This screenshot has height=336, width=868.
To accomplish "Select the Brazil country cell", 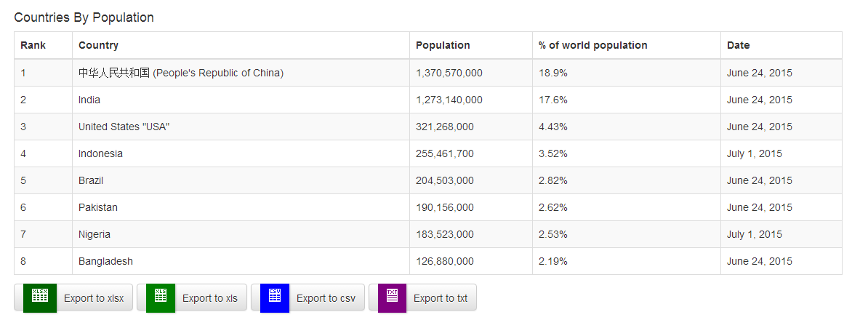I will click(x=241, y=180).
